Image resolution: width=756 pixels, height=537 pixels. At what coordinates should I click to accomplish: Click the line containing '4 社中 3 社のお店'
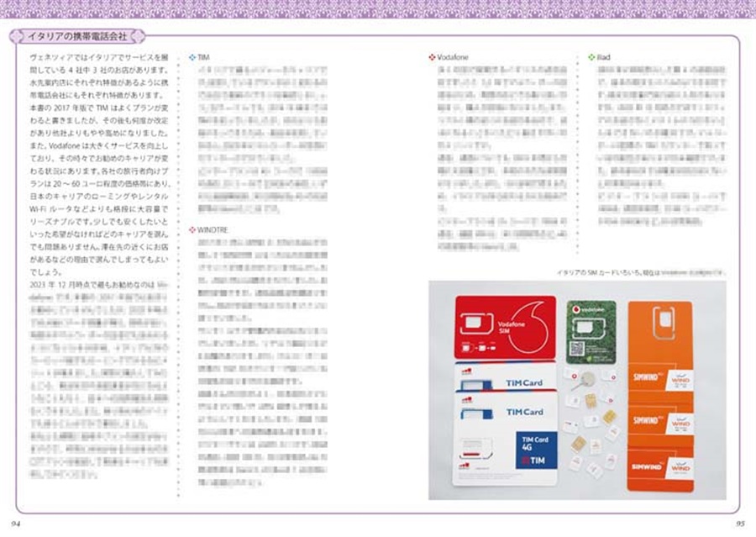[99, 70]
